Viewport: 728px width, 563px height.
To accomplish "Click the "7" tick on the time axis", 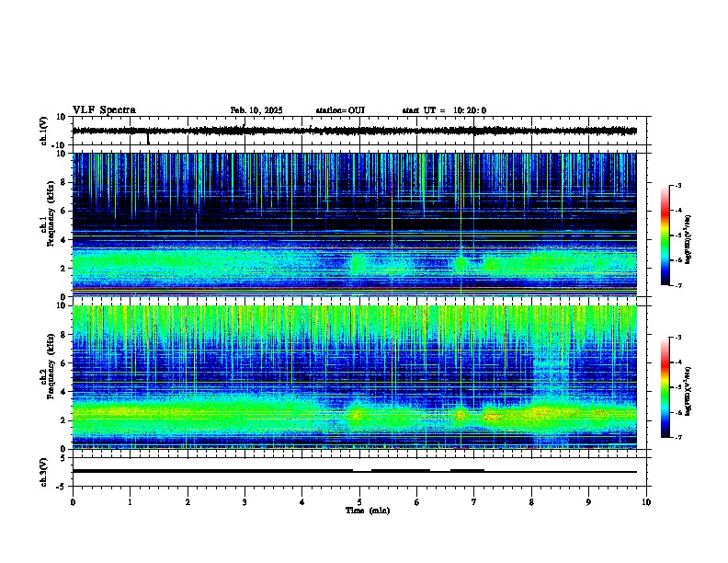I will point(474,502).
